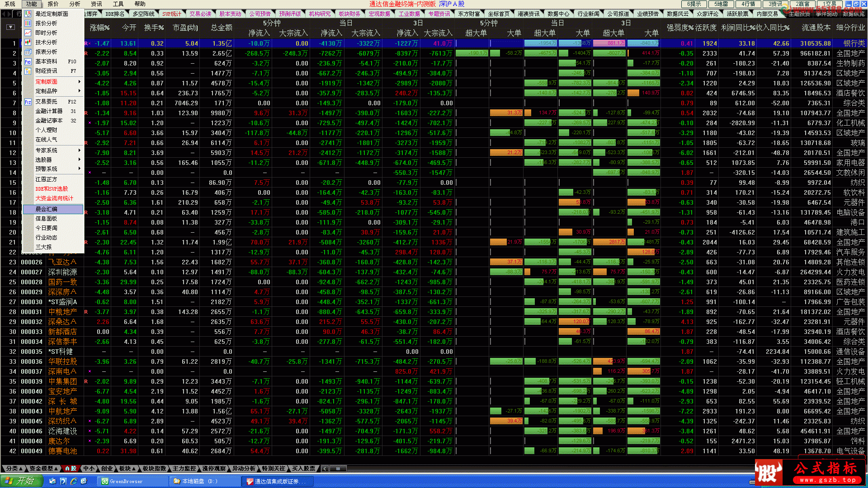The width and height of the screenshot is (868, 488).
Task: Switch to the 活跃股票 tab
Action: (x=737, y=14)
